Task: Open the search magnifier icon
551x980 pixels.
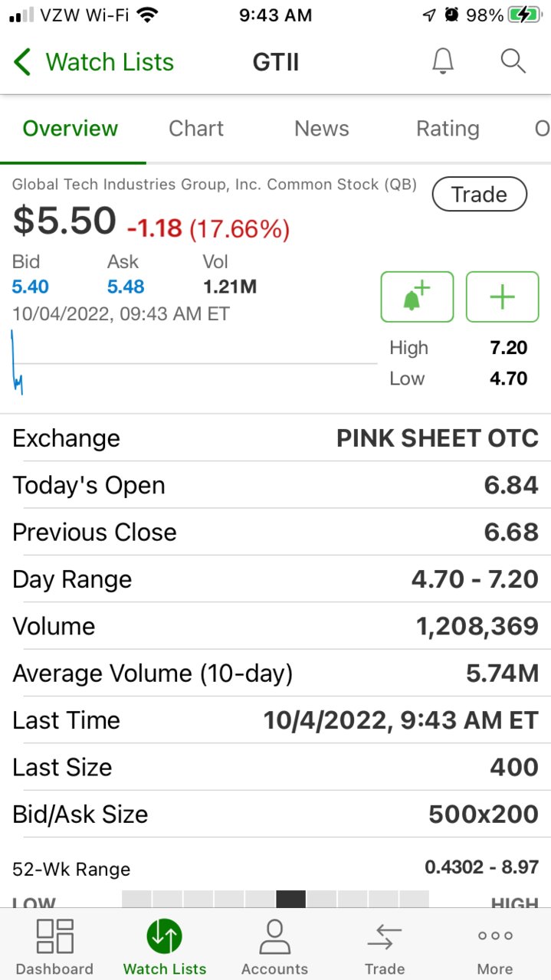Action: click(x=513, y=61)
